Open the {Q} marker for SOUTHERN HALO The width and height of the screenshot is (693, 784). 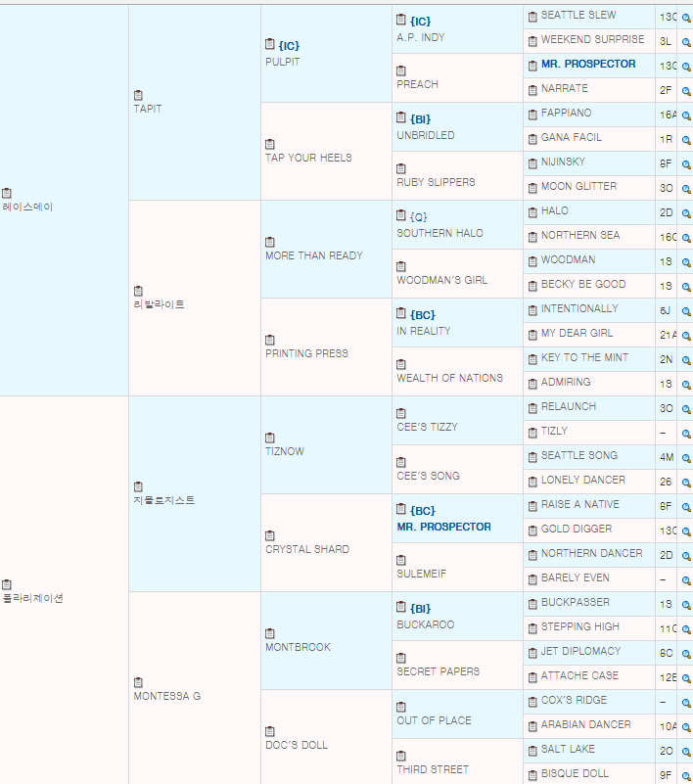tap(418, 217)
